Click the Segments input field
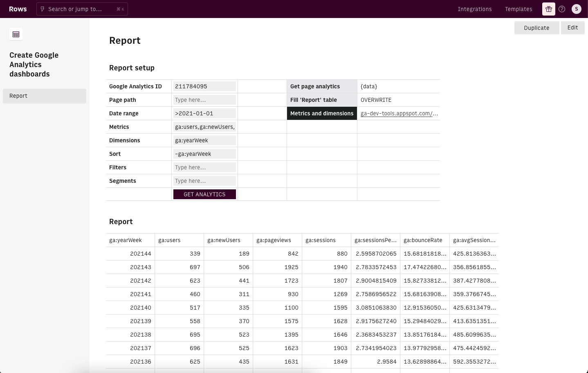The image size is (588, 373). pos(204,181)
